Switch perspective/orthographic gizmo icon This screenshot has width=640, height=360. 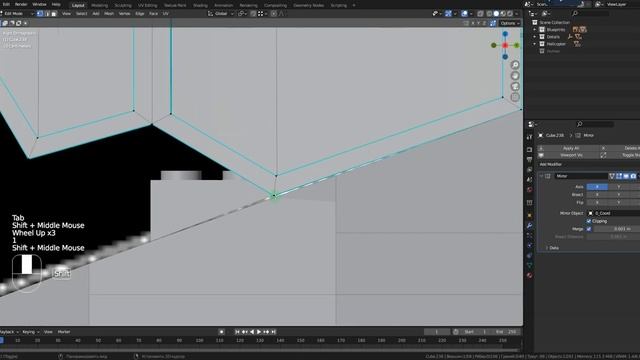(515, 97)
